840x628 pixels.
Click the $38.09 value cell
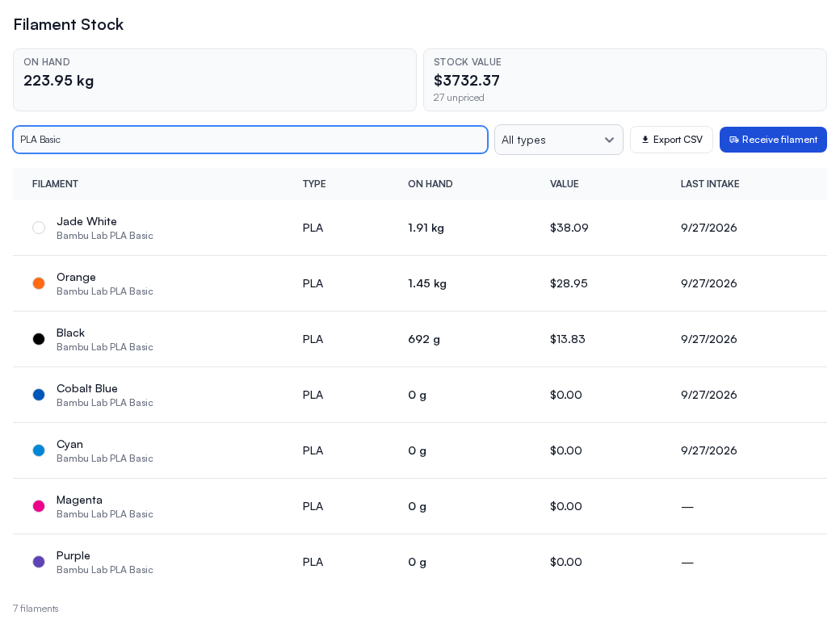[x=569, y=228]
